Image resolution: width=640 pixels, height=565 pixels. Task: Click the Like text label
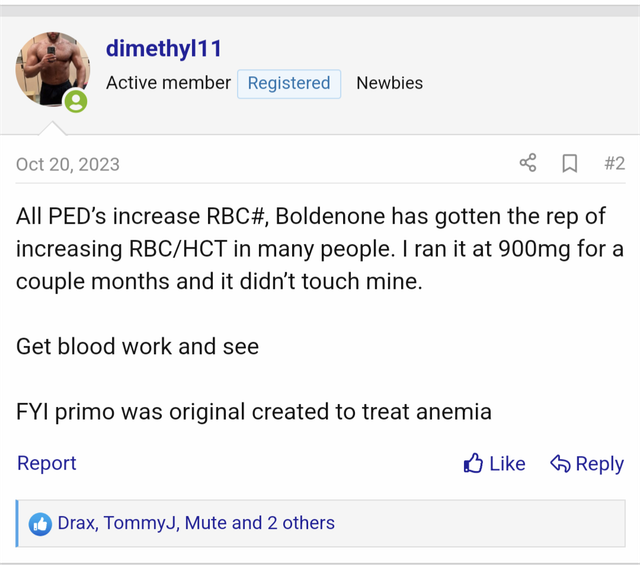click(x=507, y=463)
